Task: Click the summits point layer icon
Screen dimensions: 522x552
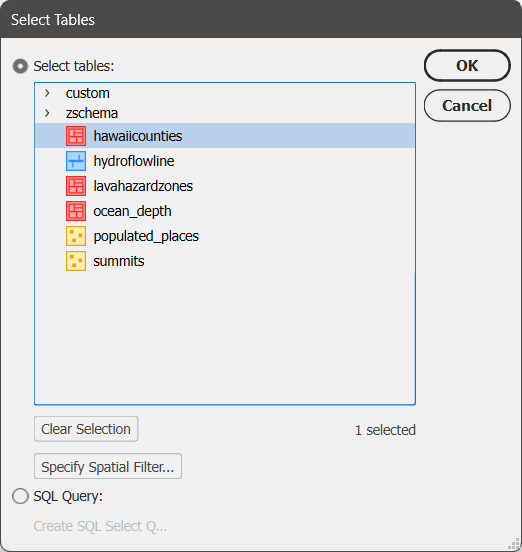Action: (76, 261)
